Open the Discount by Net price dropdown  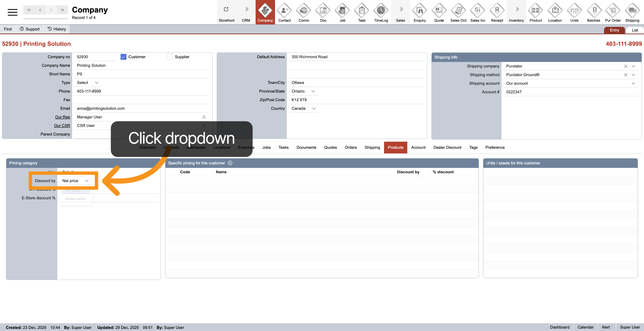pos(75,181)
